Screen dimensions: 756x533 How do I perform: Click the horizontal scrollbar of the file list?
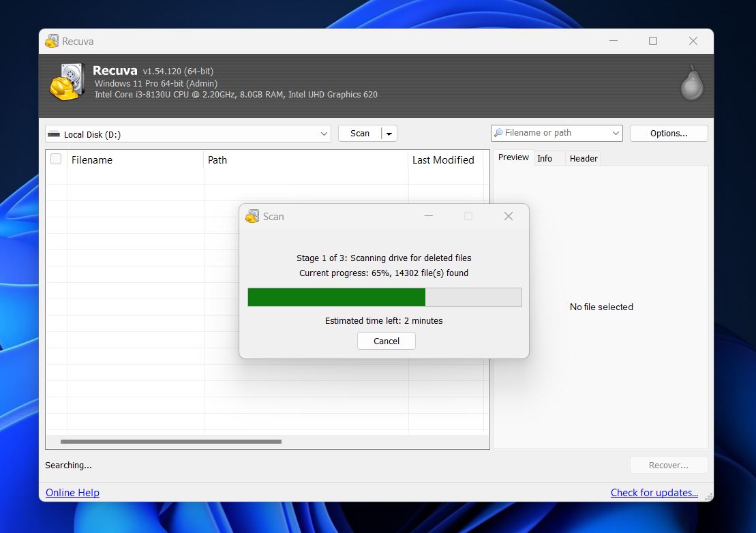coord(171,442)
